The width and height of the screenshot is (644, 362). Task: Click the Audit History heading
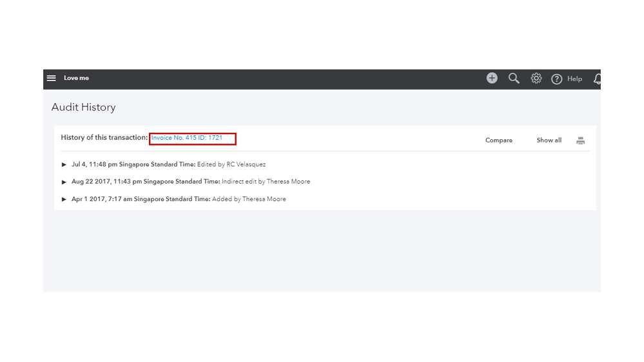point(83,107)
